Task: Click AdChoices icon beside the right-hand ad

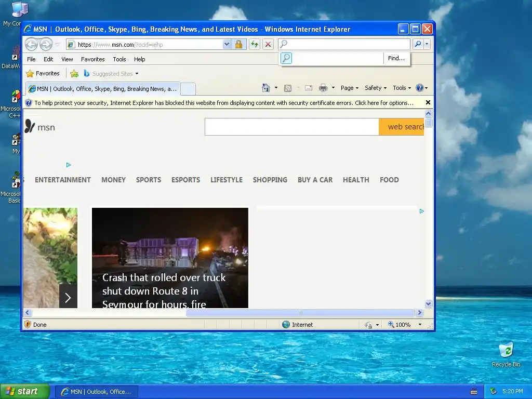Action: point(422,211)
